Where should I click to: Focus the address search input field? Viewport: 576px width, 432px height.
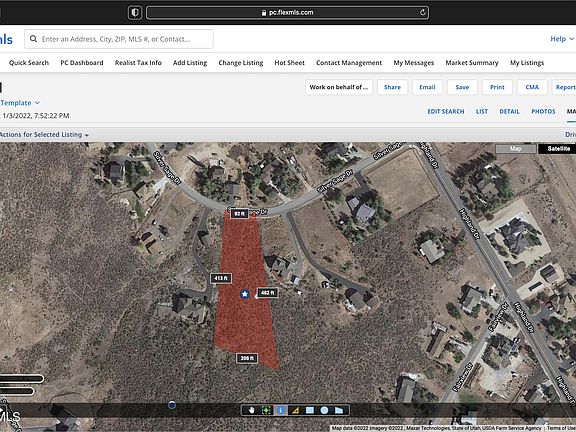[x=119, y=39]
